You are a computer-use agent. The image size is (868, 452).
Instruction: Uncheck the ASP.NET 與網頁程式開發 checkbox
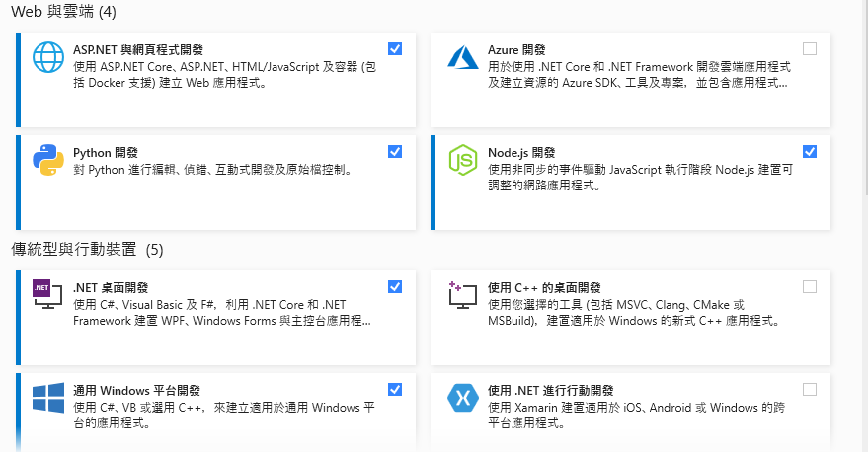(x=395, y=48)
